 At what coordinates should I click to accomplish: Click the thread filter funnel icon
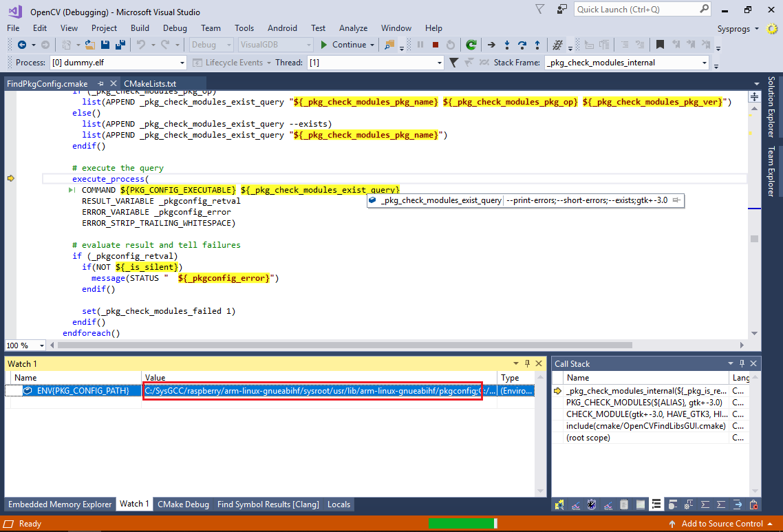[x=453, y=63]
